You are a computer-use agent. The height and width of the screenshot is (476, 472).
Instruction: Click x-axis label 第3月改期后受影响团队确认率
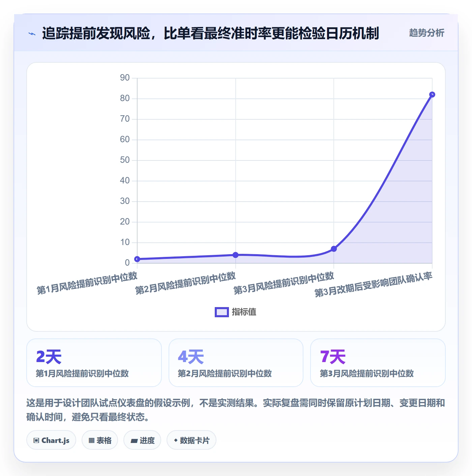[x=373, y=285]
